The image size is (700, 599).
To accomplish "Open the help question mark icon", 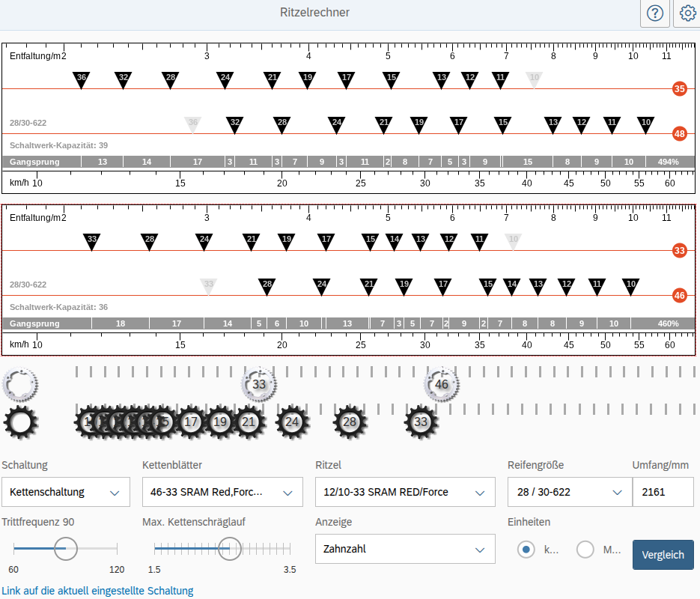I will [655, 13].
